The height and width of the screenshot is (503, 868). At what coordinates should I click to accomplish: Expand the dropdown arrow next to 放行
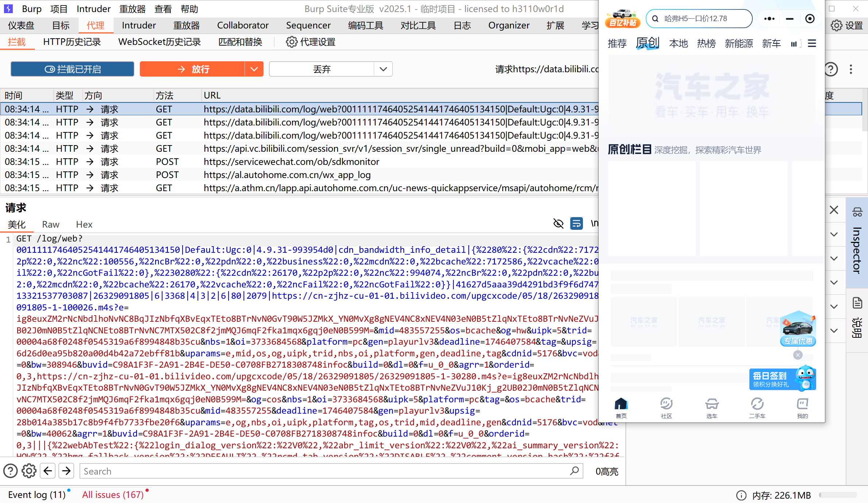pos(254,69)
